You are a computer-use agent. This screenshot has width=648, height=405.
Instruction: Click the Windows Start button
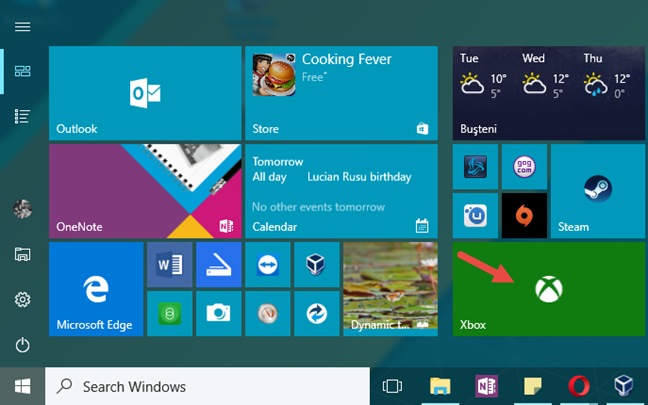(x=22, y=386)
